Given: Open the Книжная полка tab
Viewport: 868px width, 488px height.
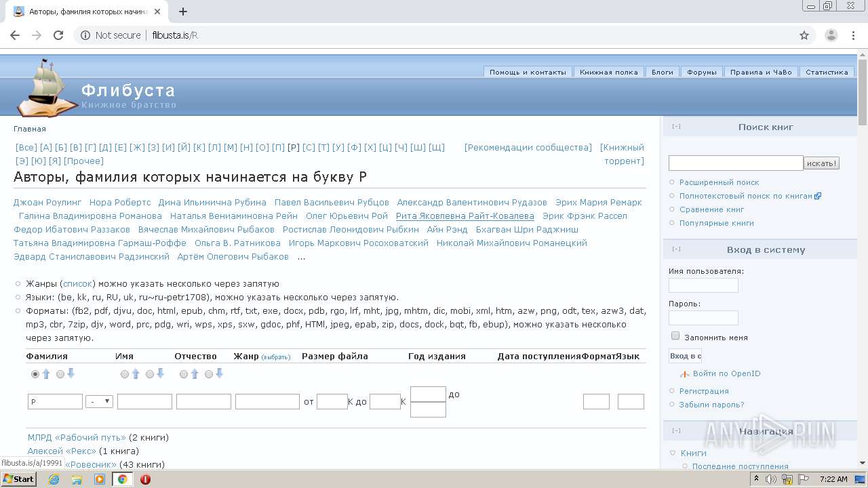Looking at the screenshot, I should tap(609, 72).
